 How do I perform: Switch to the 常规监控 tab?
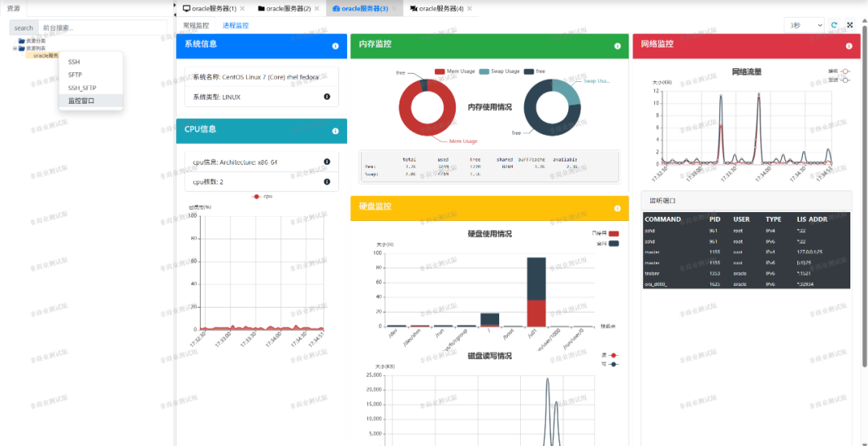pos(196,26)
